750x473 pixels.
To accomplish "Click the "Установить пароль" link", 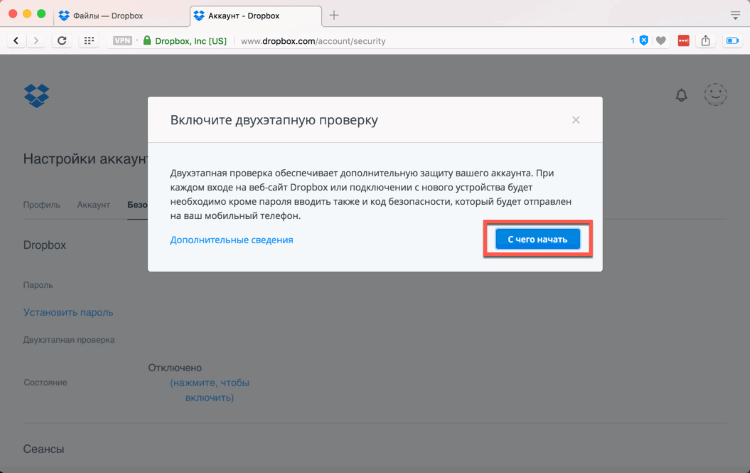I will click(68, 312).
